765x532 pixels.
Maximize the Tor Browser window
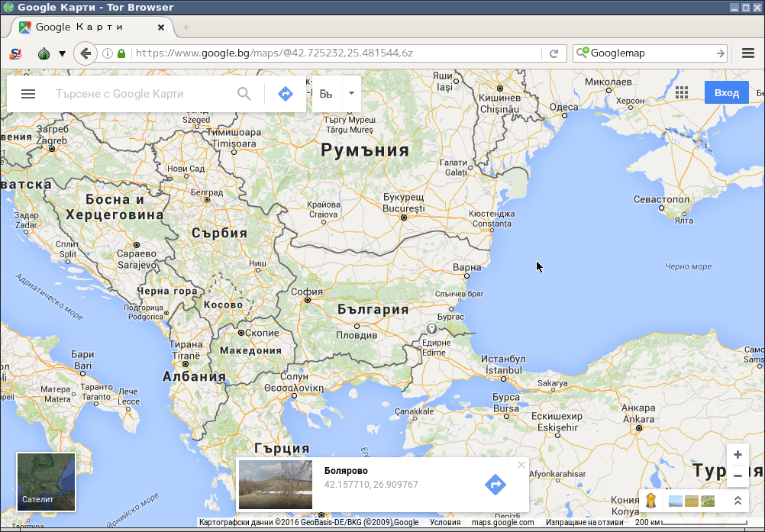click(x=746, y=8)
